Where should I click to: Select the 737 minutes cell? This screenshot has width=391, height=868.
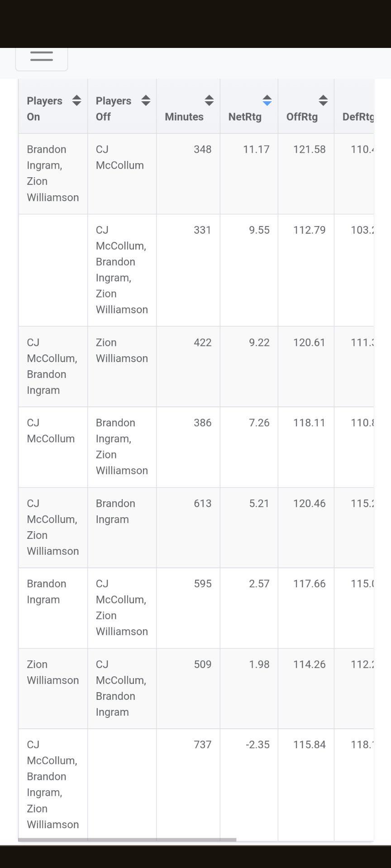click(188, 785)
